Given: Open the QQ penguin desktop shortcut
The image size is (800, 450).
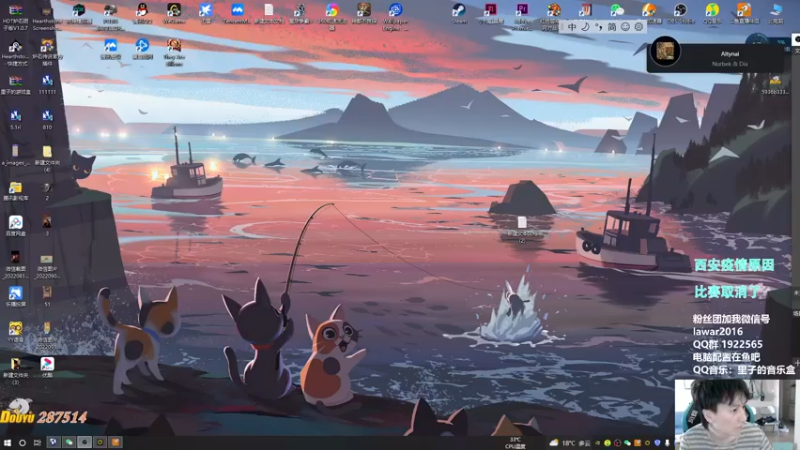Looking at the screenshot, I should tap(142, 10).
